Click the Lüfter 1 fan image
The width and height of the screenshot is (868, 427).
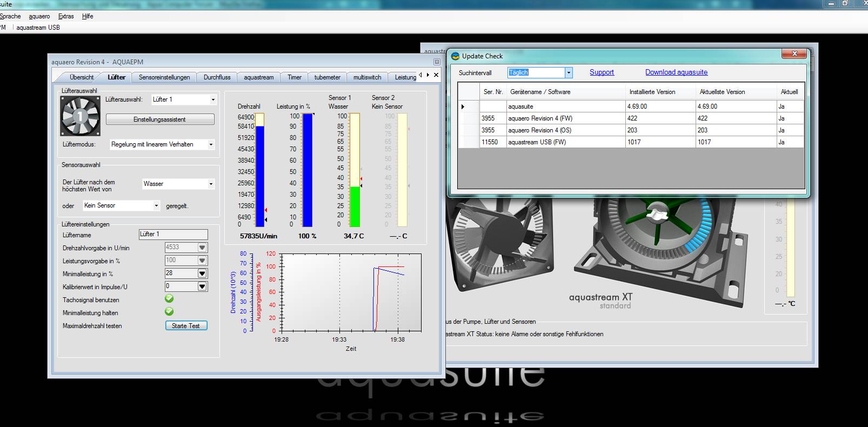(80, 116)
